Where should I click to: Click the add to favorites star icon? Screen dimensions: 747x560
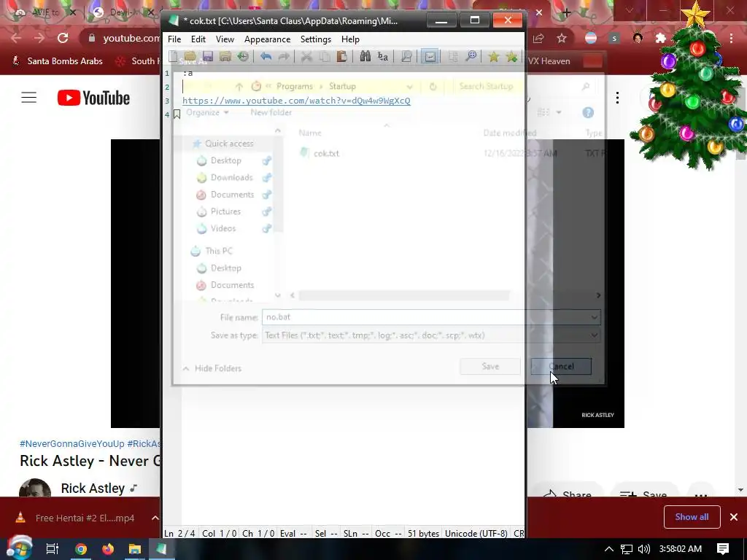(x=511, y=57)
